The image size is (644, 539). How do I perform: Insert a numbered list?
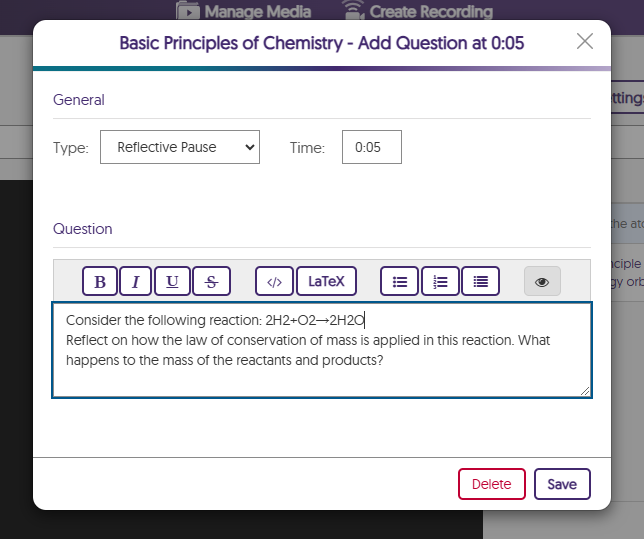point(440,281)
